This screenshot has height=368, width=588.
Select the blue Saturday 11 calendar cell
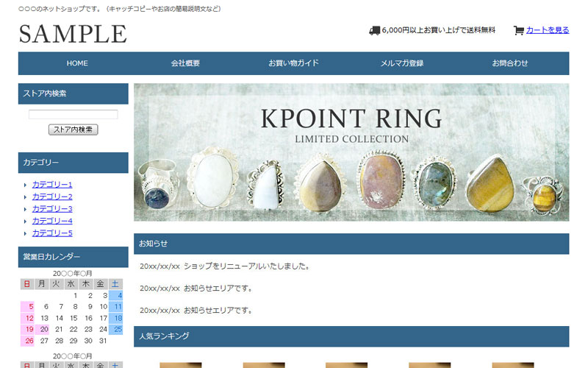[x=116, y=307]
